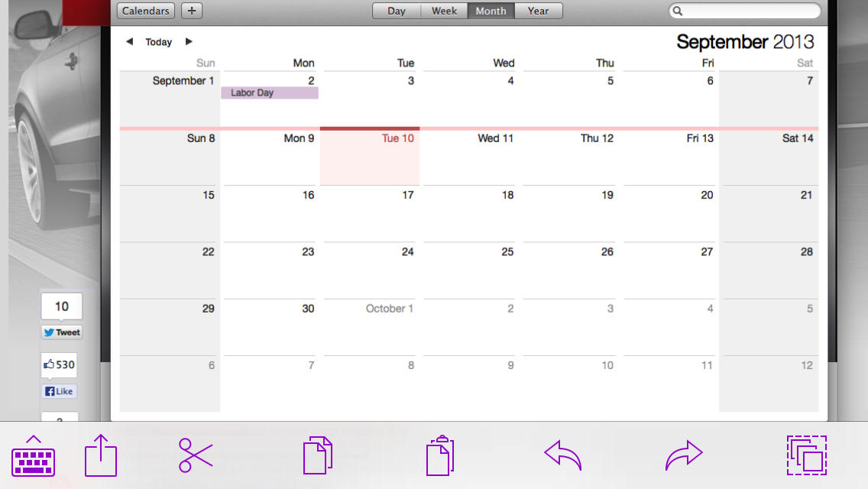
Task: Copy using the documents icon
Action: 318,455
